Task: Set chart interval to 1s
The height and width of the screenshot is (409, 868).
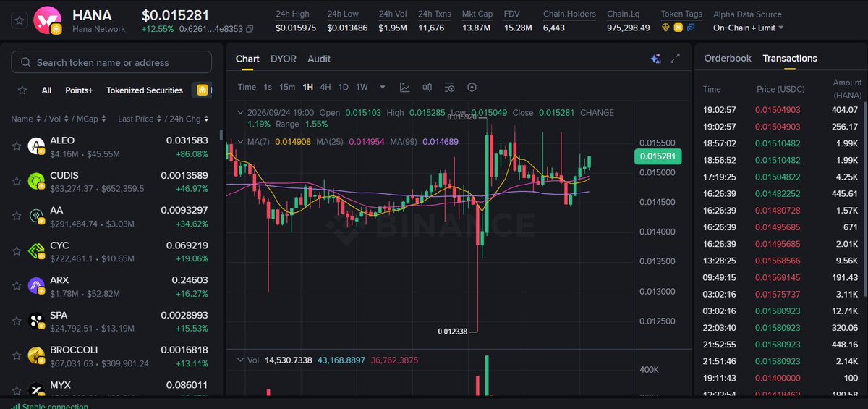Action: (x=268, y=87)
